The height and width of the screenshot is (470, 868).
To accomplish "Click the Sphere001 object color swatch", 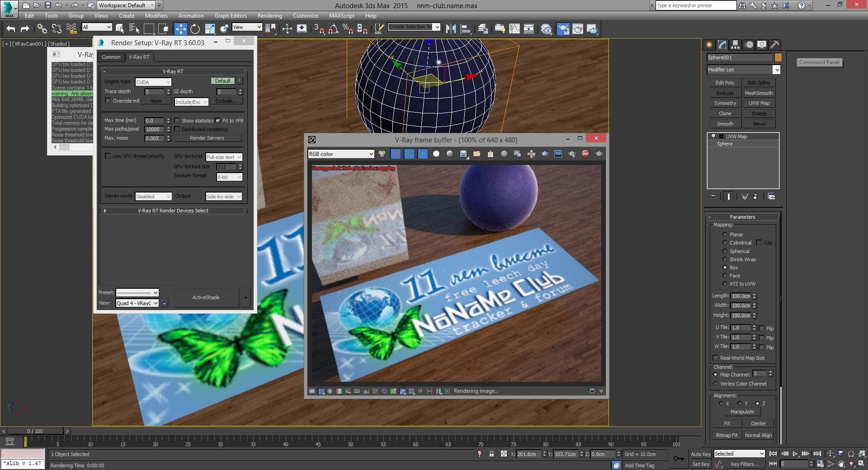I will tap(778, 57).
